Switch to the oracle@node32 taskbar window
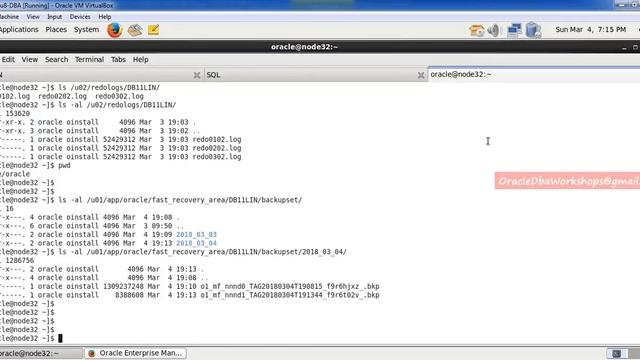The height and width of the screenshot is (360, 640). pyautogui.click(x=41, y=353)
